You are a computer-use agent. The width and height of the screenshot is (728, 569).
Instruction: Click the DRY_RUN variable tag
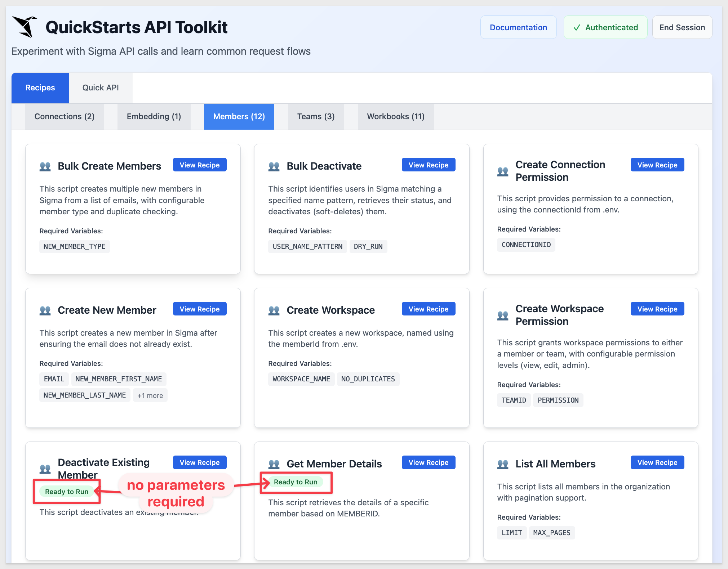point(368,247)
